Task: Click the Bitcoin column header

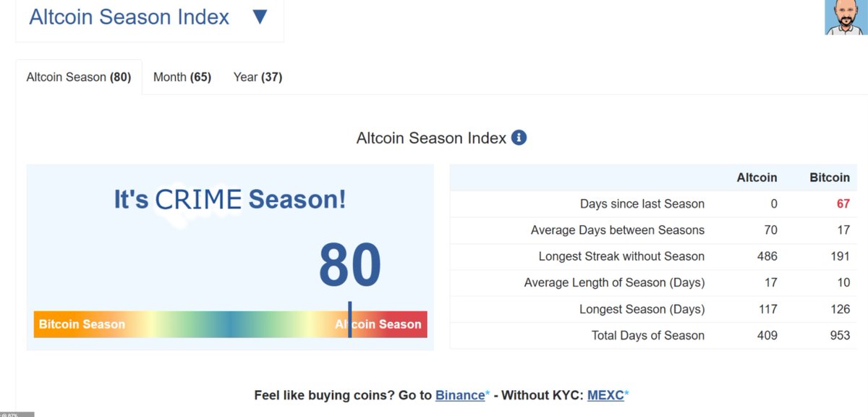Action: coord(829,177)
